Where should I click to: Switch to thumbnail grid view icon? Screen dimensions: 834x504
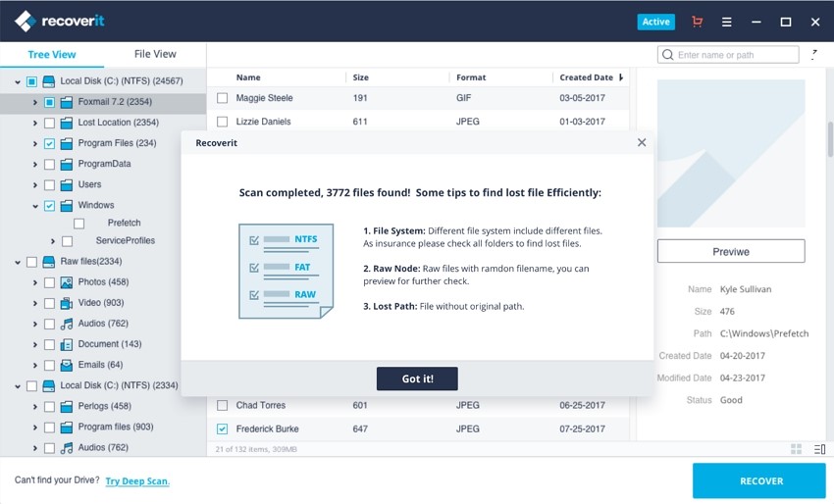[x=796, y=449]
